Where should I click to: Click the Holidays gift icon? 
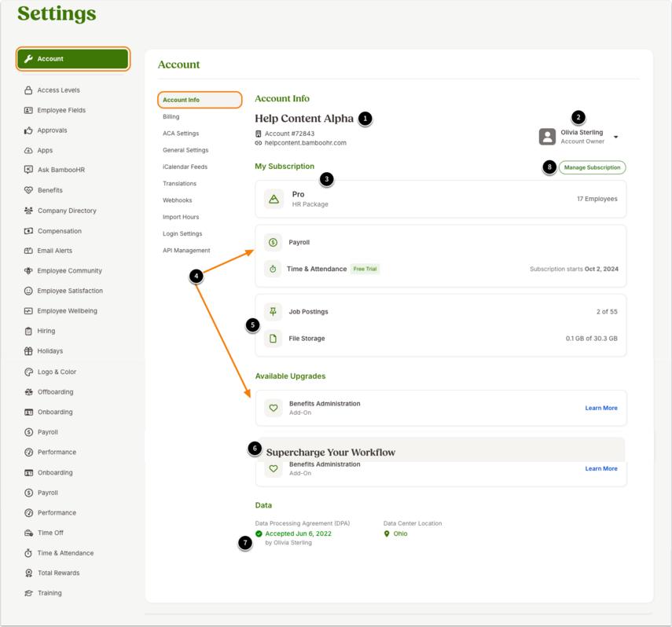[28, 351]
